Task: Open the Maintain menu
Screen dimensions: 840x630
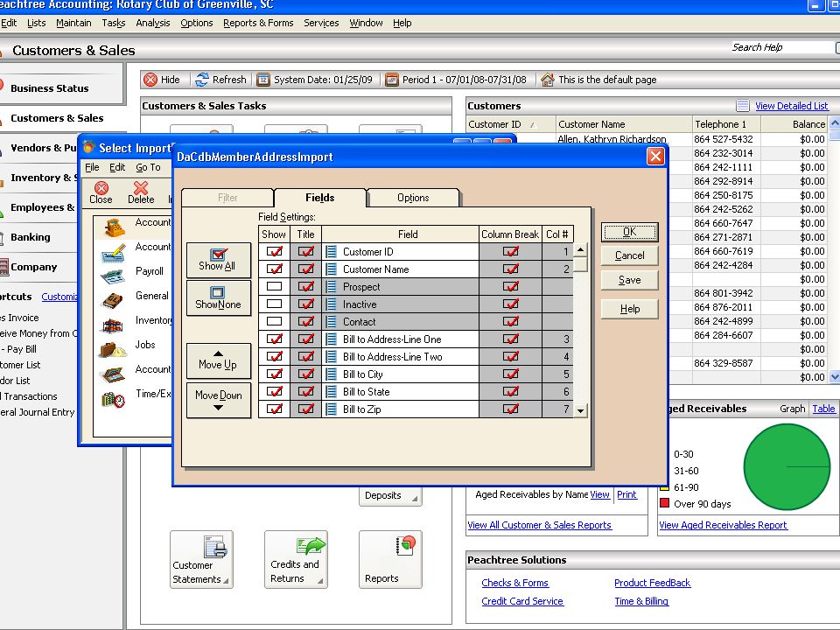Action: pyautogui.click(x=73, y=23)
